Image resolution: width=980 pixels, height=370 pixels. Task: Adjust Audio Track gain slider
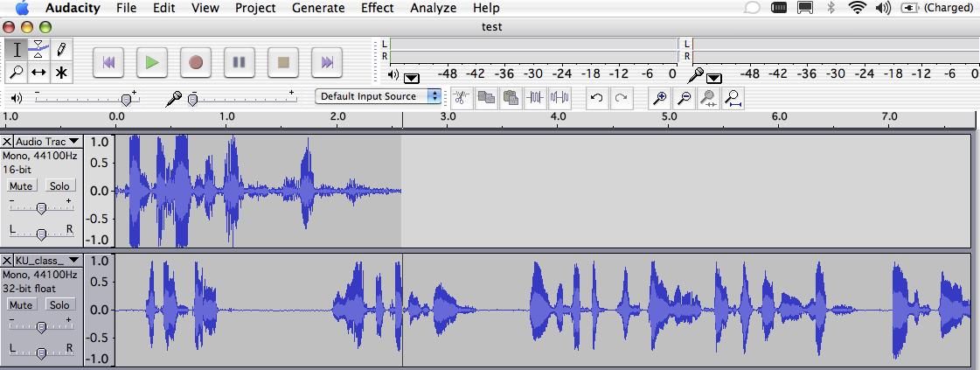pos(40,207)
